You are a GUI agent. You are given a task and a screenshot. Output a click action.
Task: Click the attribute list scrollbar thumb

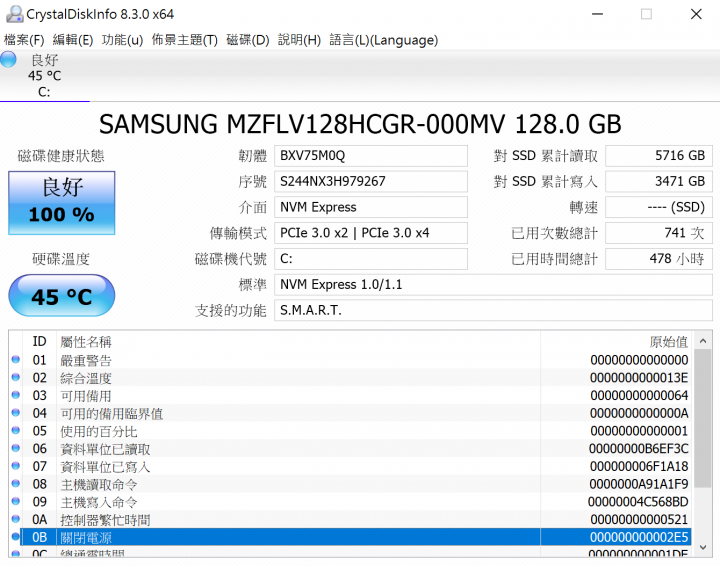click(703, 418)
